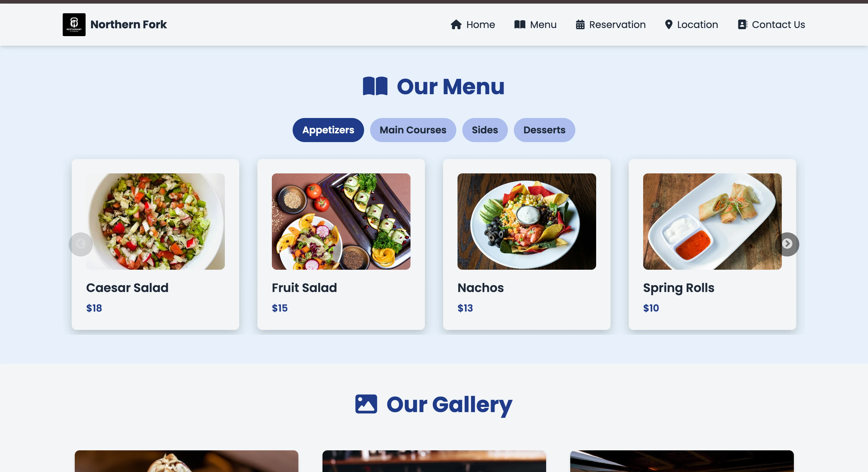
Task: Click the map pin icon beside Location
Action: click(x=668, y=25)
